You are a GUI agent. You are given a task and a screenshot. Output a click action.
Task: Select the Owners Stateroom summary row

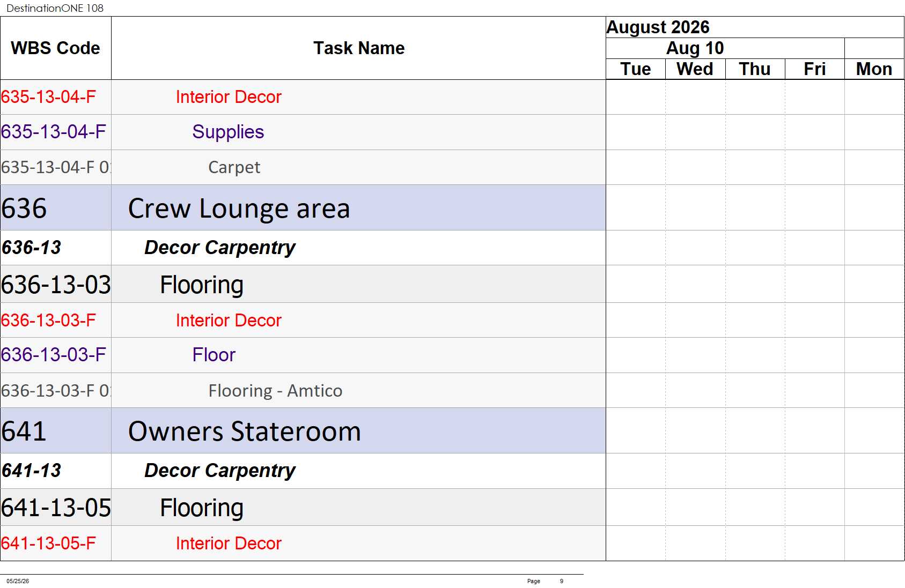pyautogui.click(x=303, y=431)
